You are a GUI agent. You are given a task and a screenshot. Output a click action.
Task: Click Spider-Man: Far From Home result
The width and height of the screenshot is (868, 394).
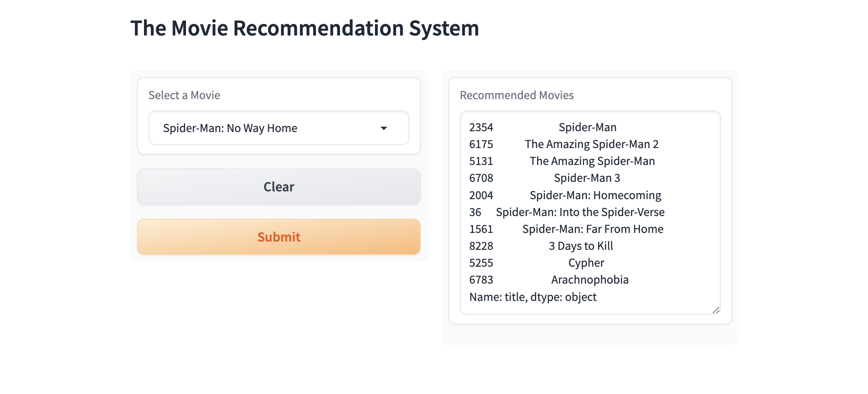click(x=593, y=229)
